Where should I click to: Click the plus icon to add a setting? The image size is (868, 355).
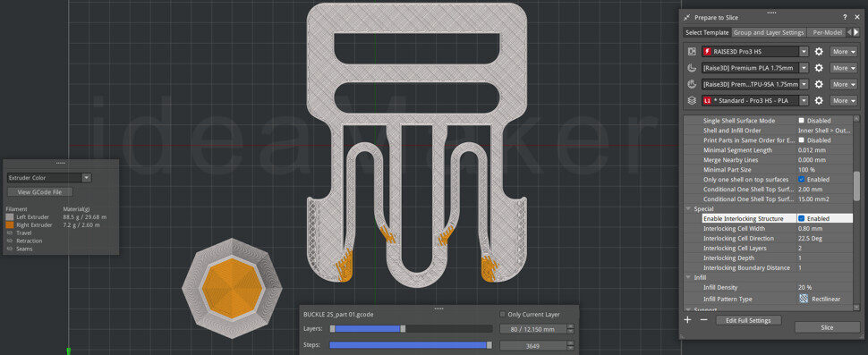click(687, 319)
